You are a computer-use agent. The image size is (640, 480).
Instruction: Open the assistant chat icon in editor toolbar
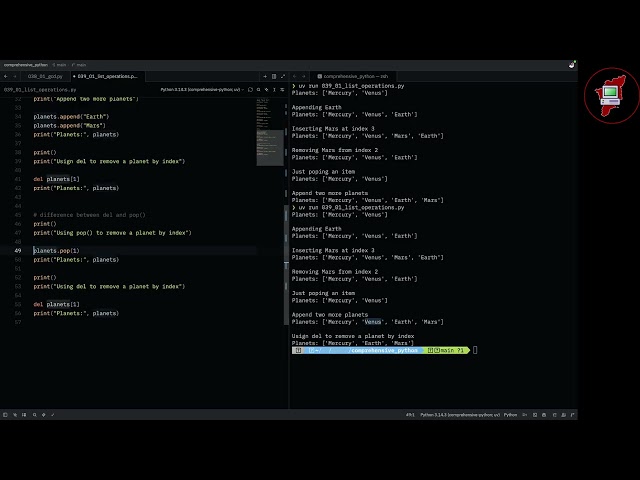click(250, 89)
